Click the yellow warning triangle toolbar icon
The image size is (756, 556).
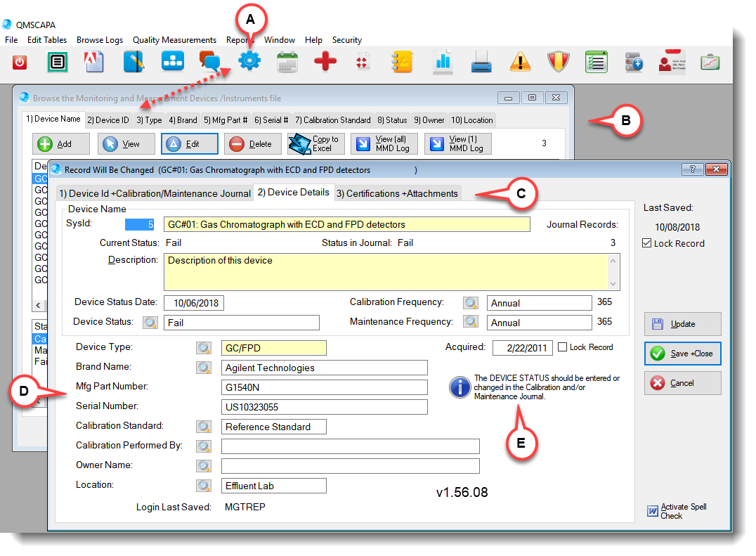[520, 63]
